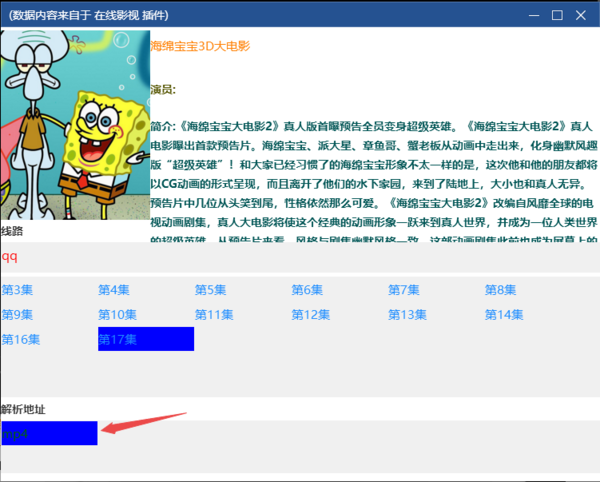This screenshot has height=482, width=600.
Task: Open episode 第11集
Action: pos(214,315)
